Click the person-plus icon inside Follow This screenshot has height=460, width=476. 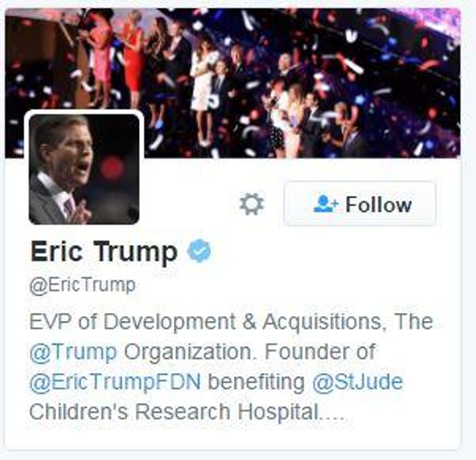coord(325,204)
